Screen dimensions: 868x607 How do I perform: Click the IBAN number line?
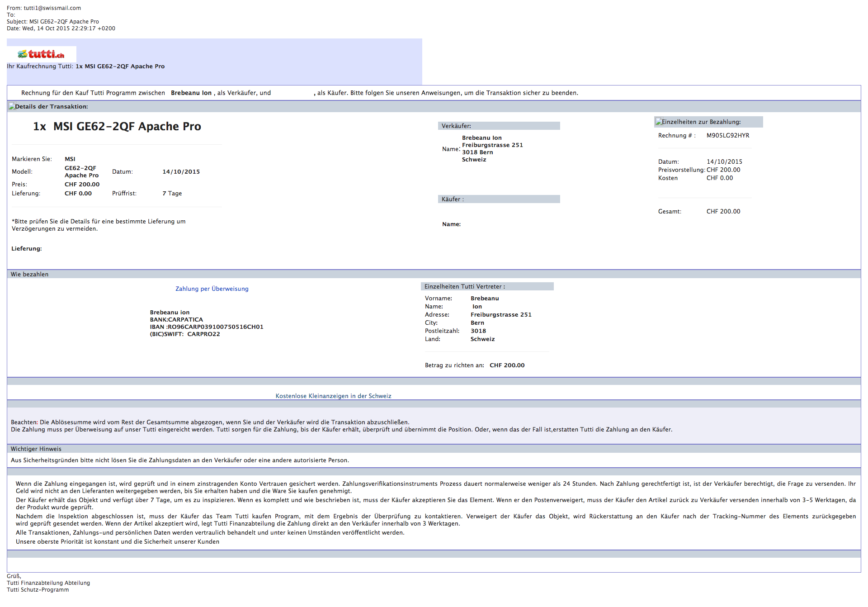coord(207,327)
